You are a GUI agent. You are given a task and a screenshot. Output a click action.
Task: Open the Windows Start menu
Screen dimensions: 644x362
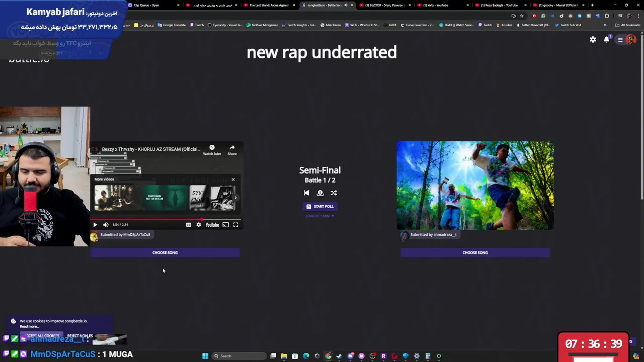point(205,356)
